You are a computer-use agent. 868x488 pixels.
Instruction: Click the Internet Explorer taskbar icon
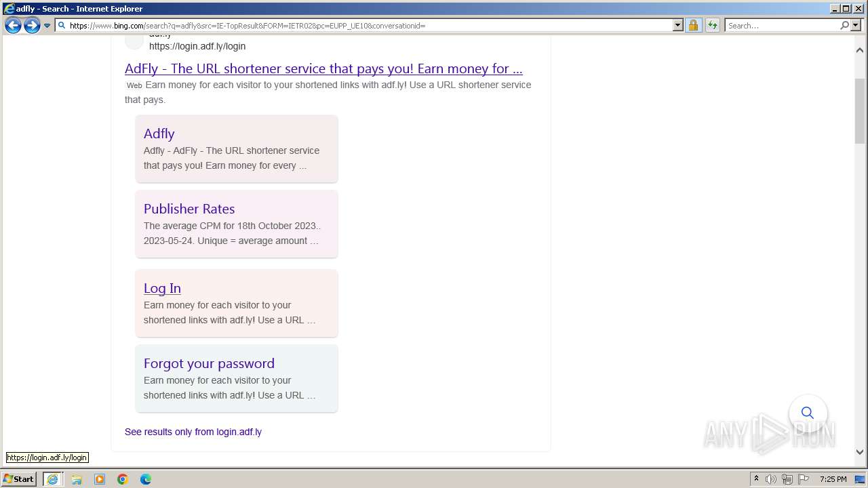point(52,479)
